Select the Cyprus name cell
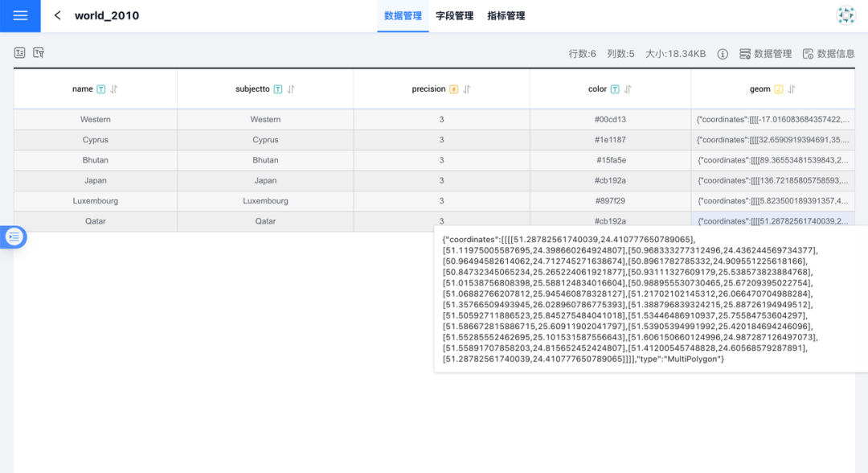Viewport: 868px width, 473px height. pos(95,140)
